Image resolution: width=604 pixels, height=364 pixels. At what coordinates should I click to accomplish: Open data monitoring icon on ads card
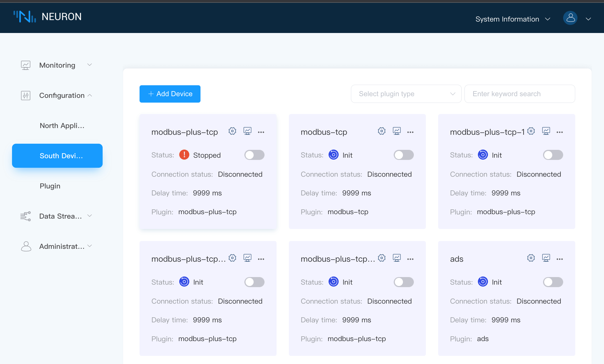(546, 258)
